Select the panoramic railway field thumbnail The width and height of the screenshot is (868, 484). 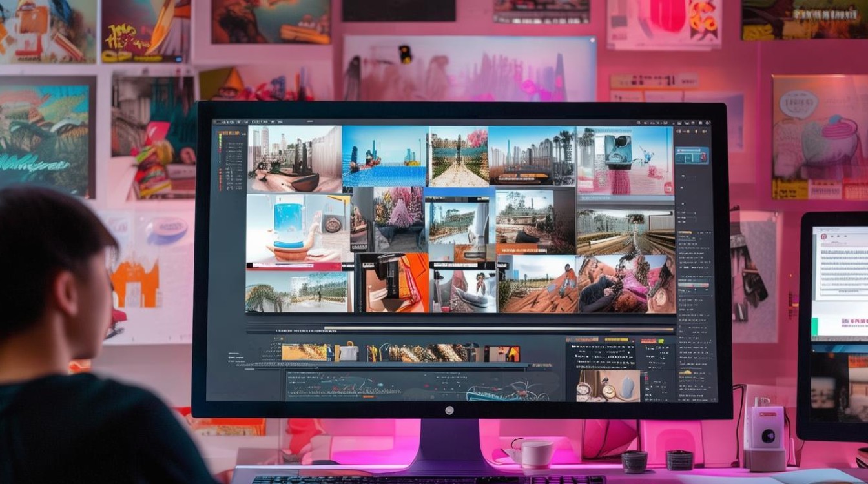(x=625, y=231)
